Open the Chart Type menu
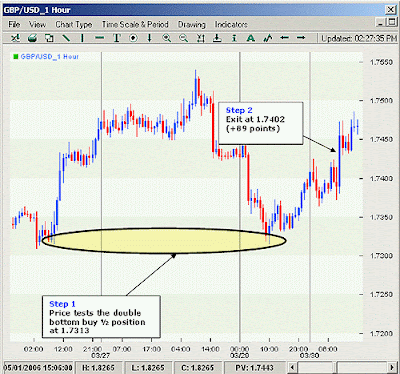400x374 pixels. pos(74,24)
